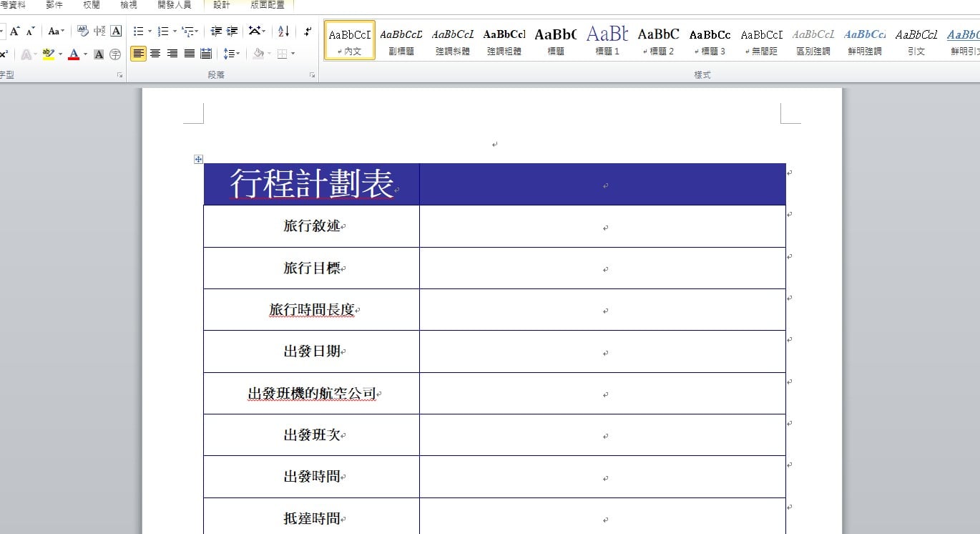Apply the numbered list icon
The image size is (980, 534).
[163, 31]
